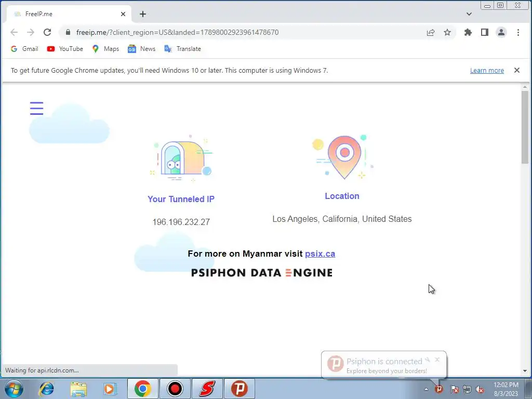The height and width of the screenshot is (399, 532).
Task: Bookmark this page with the star icon
Action: [447, 32]
